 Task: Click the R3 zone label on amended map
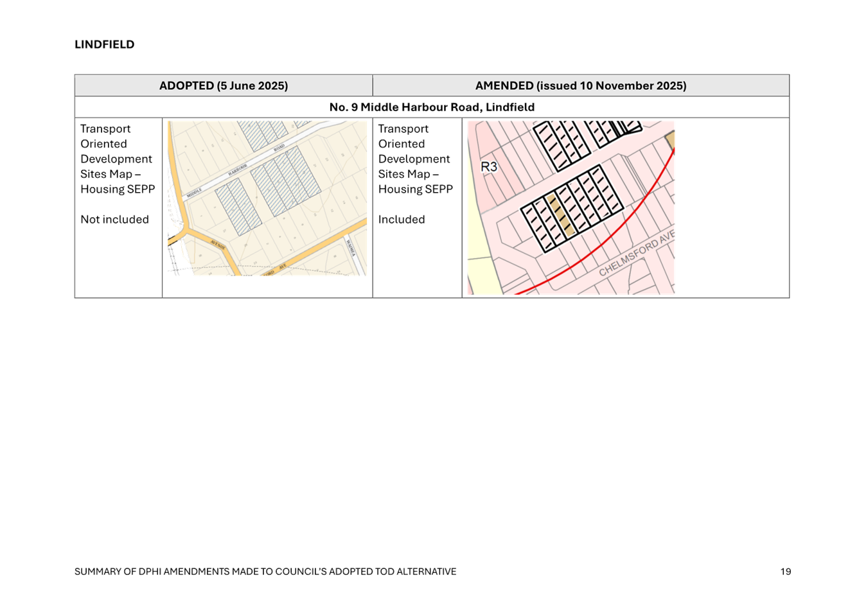pos(489,167)
